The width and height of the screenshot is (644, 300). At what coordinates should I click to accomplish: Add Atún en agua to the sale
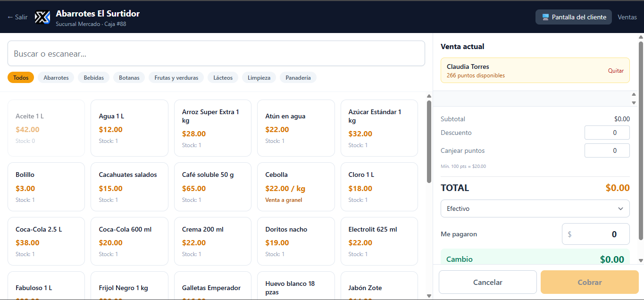click(x=296, y=128)
